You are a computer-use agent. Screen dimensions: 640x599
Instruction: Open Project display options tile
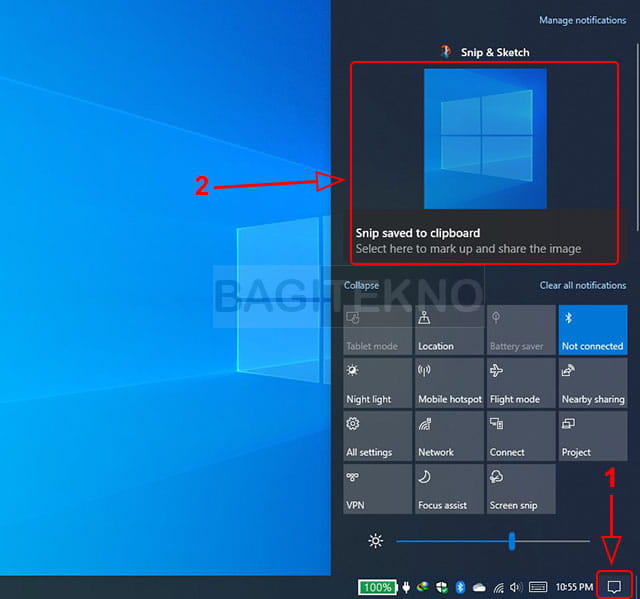593,436
